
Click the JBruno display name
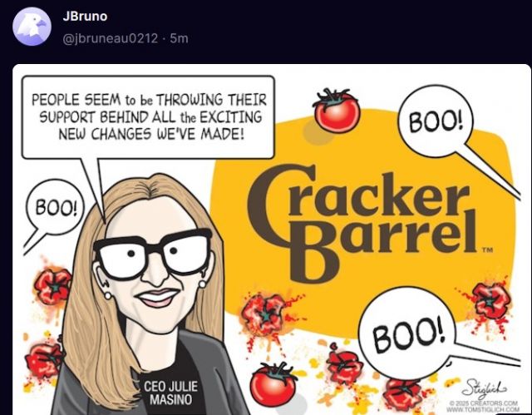85,17
